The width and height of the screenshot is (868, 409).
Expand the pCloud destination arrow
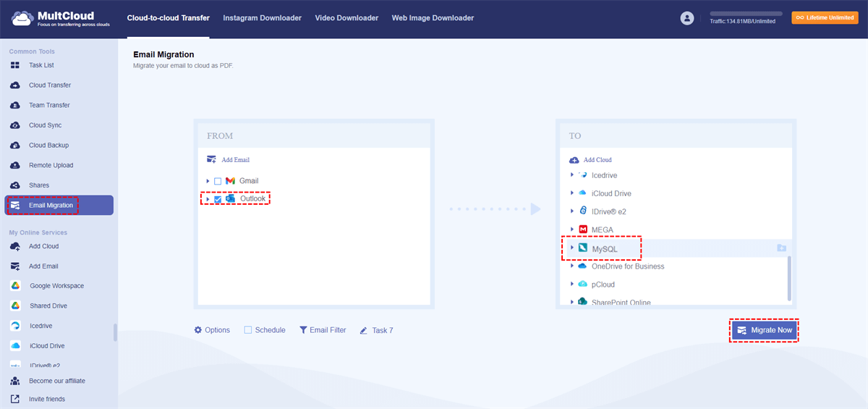572,284
